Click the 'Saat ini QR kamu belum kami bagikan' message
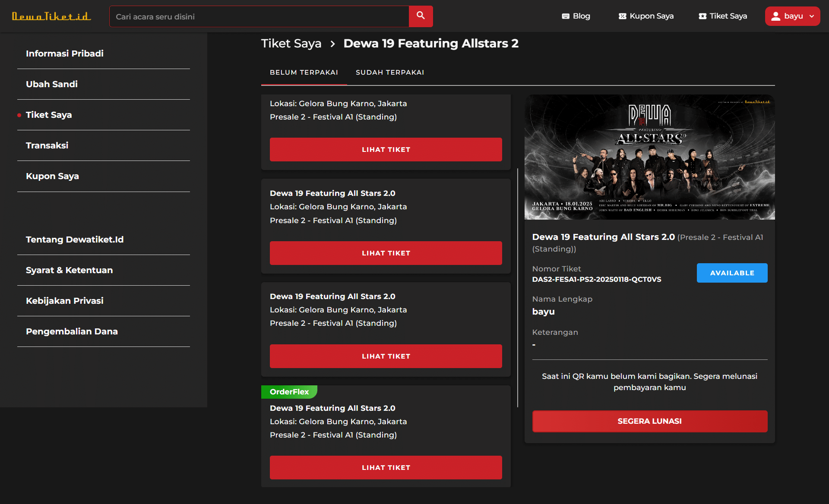This screenshot has height=504, width=829. pos(650,382)
